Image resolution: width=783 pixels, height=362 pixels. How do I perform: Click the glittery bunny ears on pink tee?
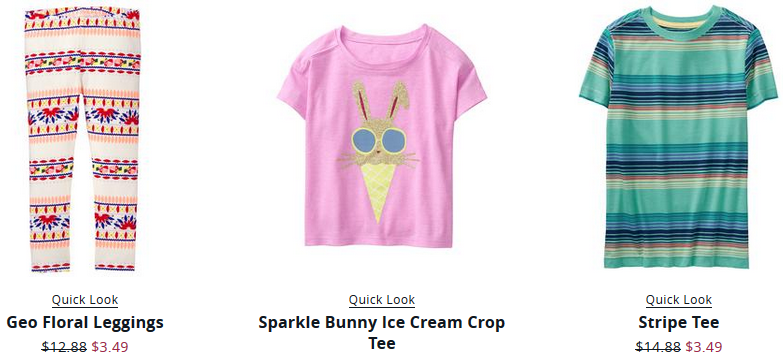pyautogui.click(x=383, y=103)
